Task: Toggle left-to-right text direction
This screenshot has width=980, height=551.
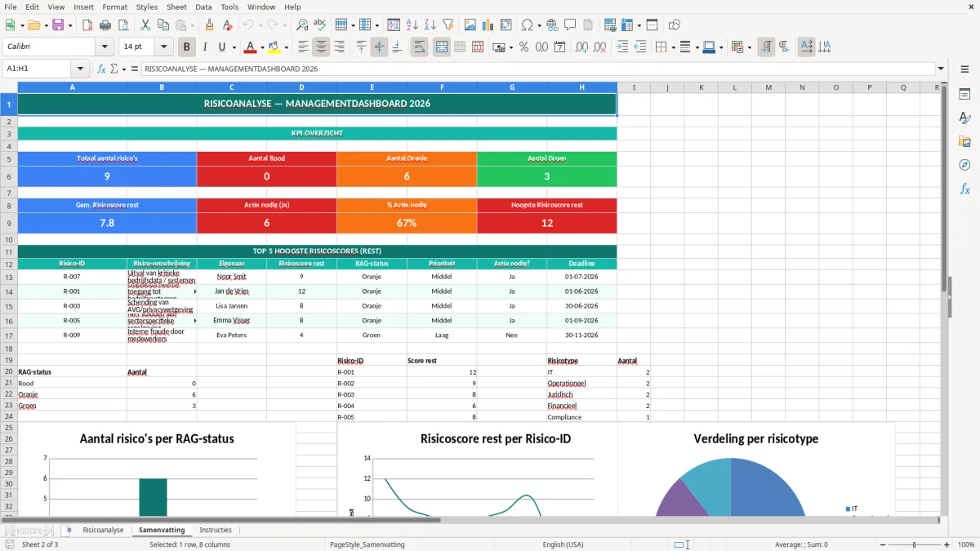Action: point(766,47)
